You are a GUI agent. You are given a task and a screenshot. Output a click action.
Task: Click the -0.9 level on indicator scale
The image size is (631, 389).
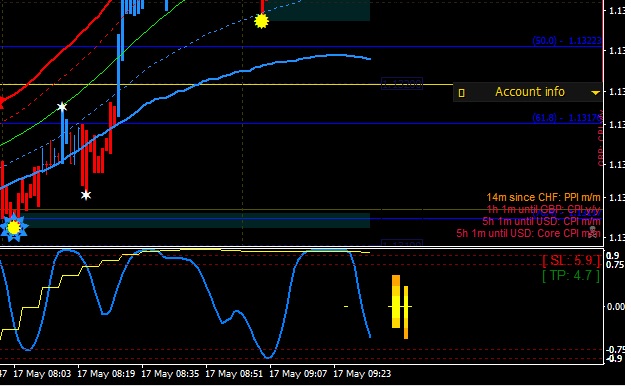click(616, 358)
